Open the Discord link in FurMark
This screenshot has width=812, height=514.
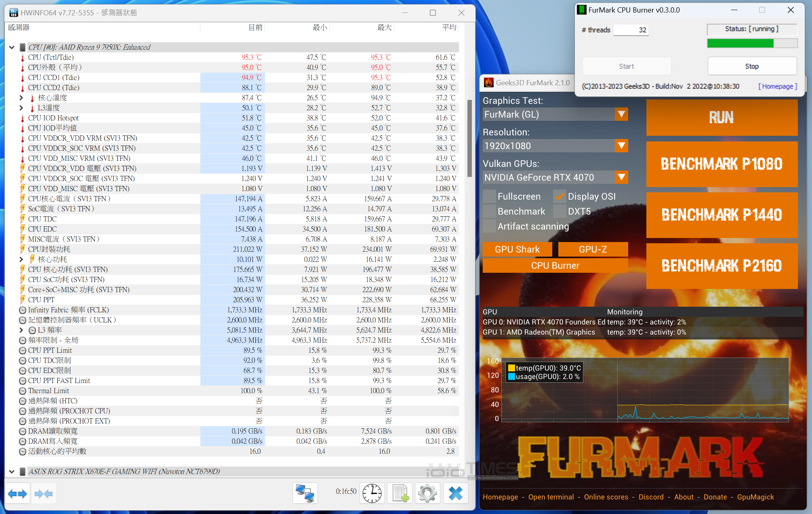click(x=651, y=497)
